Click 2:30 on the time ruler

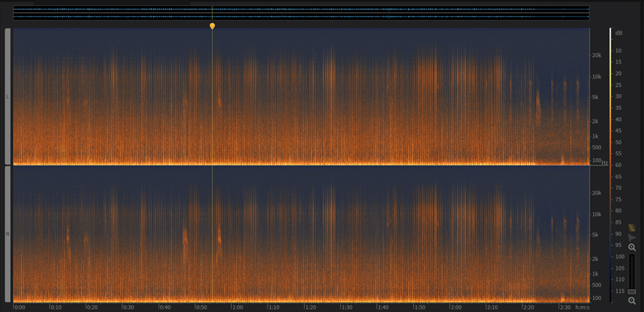(565, 307)
